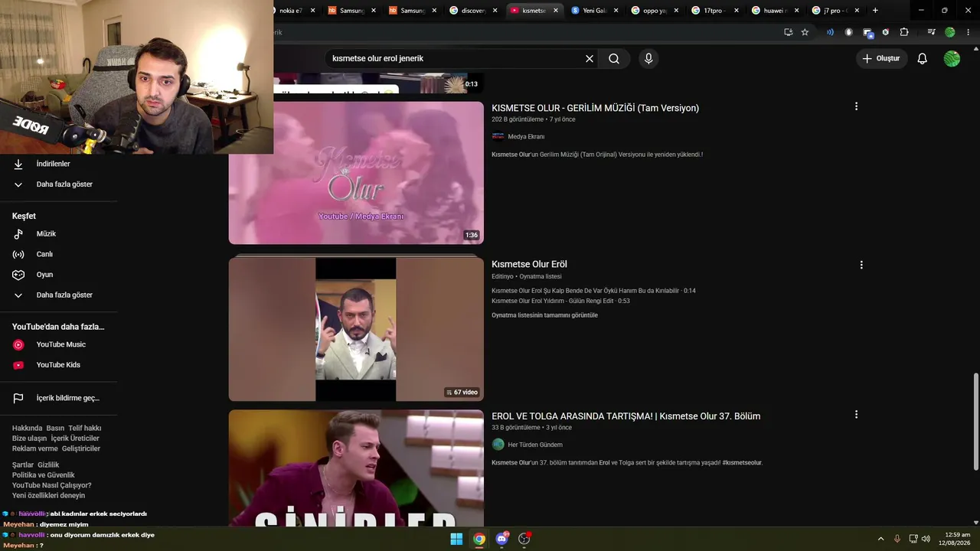Viewport: 980px width, 551px height.
Task: Open the Windows Start menu
Action: coord(456,539)
